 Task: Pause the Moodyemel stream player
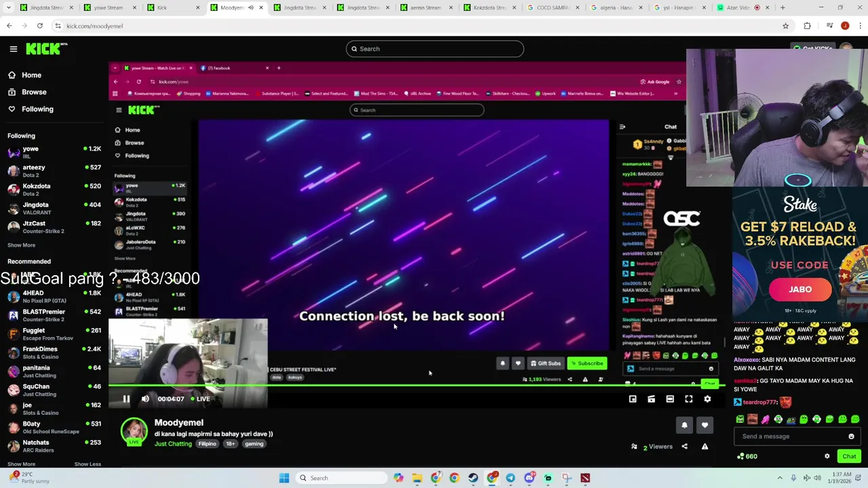tap(126, 399)
